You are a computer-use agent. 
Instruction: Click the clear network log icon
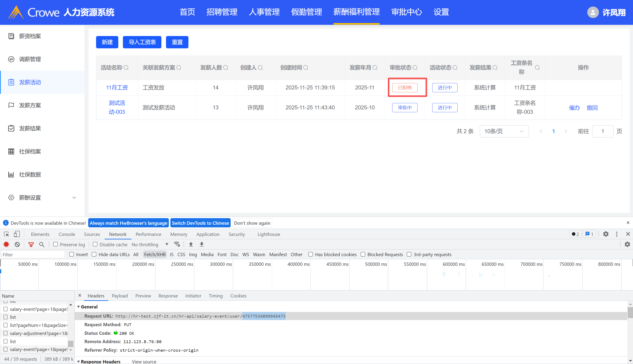pos(17,244)
